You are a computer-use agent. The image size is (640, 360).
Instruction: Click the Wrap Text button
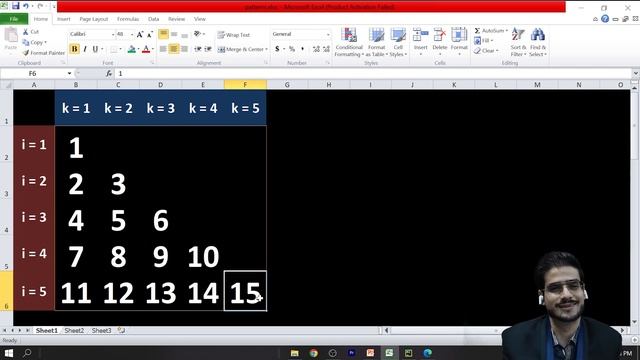[233, 35]
